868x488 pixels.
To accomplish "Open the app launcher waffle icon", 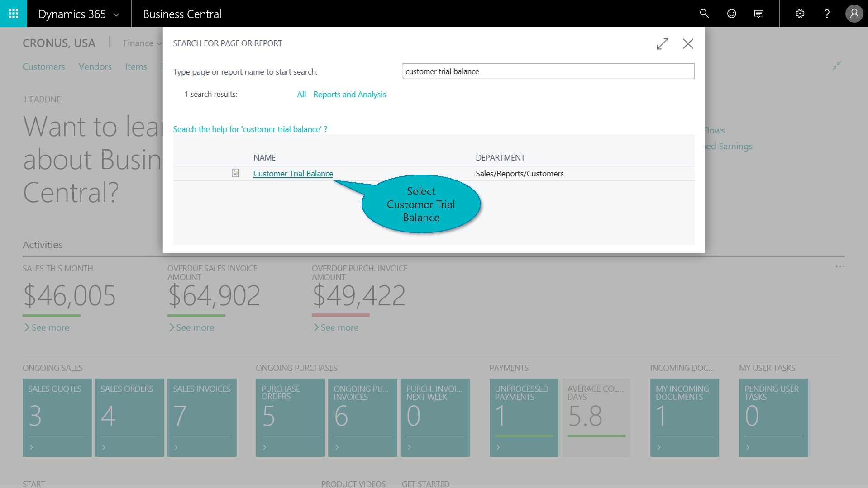I will [x=14, y=14].
